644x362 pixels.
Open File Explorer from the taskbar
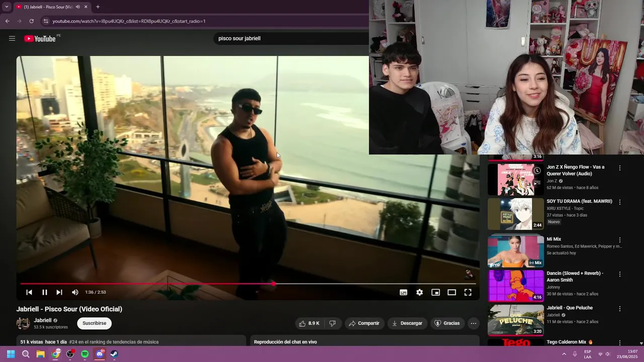[40, 354]
